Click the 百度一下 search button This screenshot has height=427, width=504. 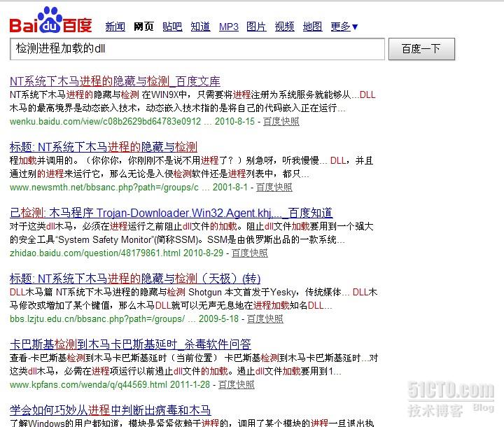421,49
